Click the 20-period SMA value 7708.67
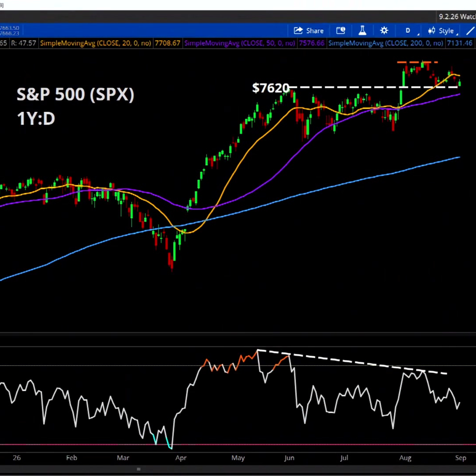This screenshot has height=476, width=476. pos(167,43)
